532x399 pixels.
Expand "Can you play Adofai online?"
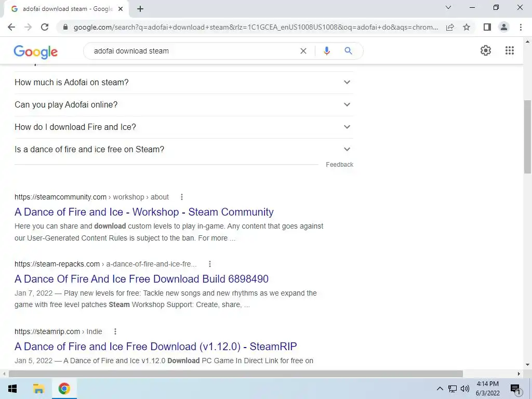pyautogui.click(x=184, y=105)
